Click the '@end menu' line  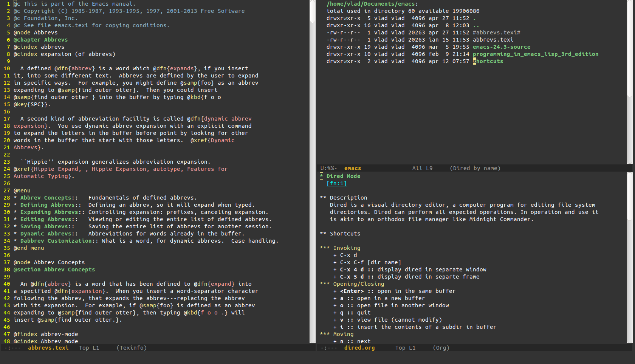[29, 248]
